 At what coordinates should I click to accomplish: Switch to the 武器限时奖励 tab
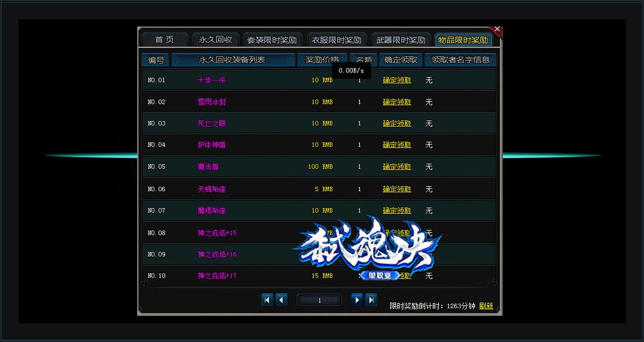click(401, 40)
